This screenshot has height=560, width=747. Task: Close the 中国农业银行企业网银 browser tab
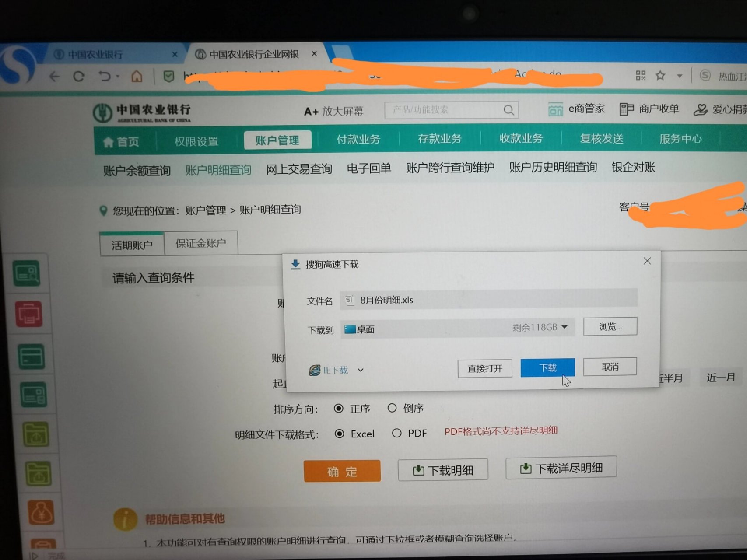point(314,53)
